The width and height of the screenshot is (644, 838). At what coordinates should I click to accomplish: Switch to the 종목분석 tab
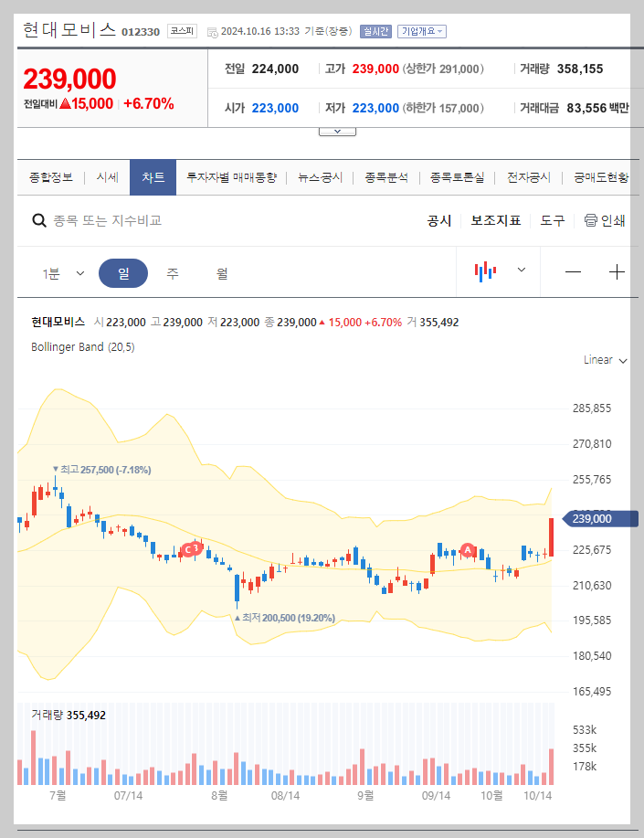click(x=386, y=177)
